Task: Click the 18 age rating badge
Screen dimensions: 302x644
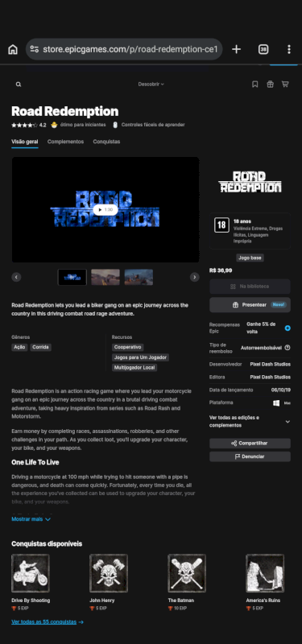Action: pos(221,225)
